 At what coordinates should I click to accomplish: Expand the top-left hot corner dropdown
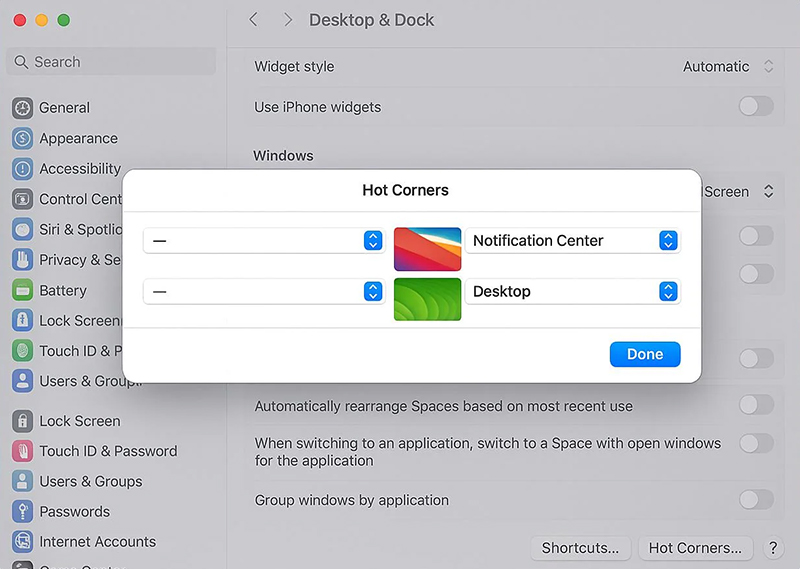[x=264, y=240]
